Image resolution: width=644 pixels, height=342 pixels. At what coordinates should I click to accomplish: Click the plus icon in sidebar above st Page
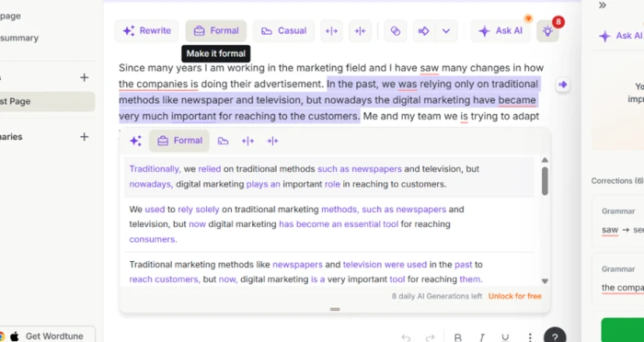(x=85, y=77)
